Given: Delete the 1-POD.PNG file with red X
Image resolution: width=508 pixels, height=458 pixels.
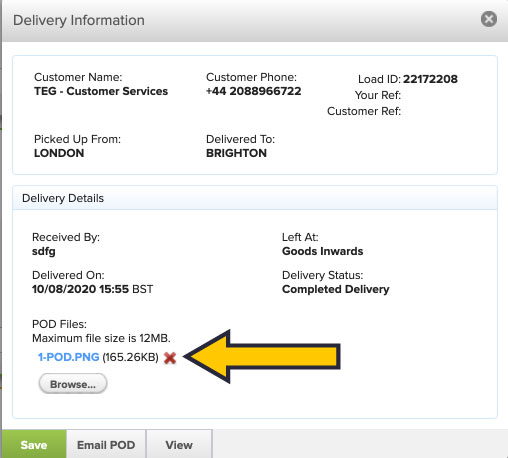Looking at the screenshot, I should click(x=170, y=358).
